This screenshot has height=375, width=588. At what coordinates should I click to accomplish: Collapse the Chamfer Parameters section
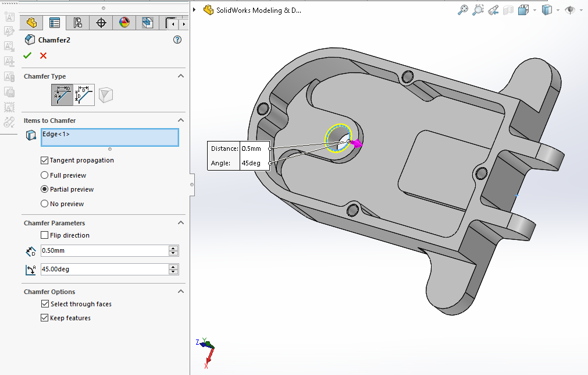[180, 223]
